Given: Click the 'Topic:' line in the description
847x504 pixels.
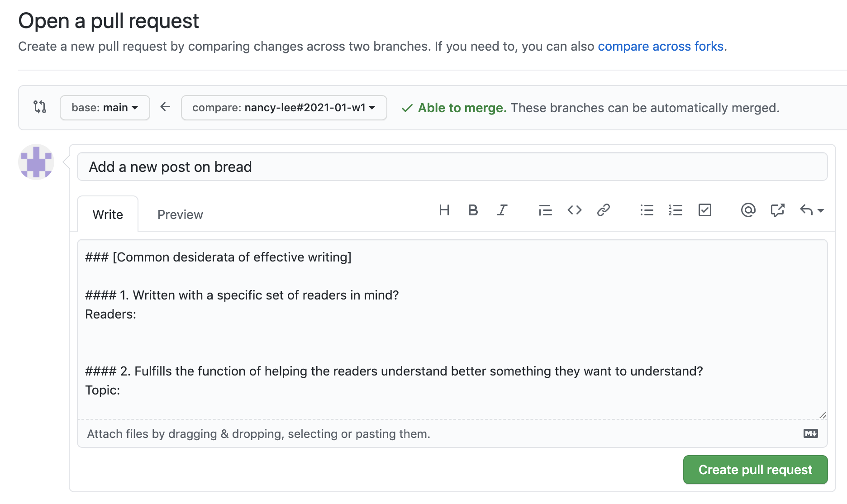Looking at the screenshot, I should pyautogui.click(x=102, y=390).
